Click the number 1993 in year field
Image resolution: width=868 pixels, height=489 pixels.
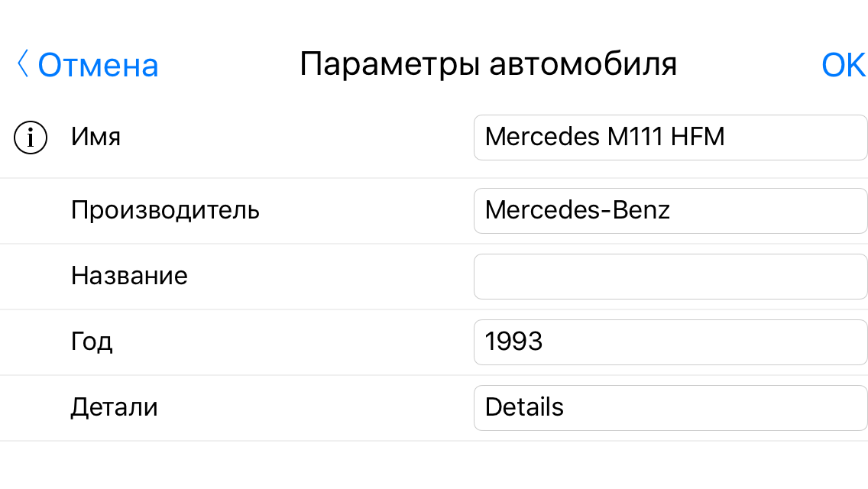513,341
